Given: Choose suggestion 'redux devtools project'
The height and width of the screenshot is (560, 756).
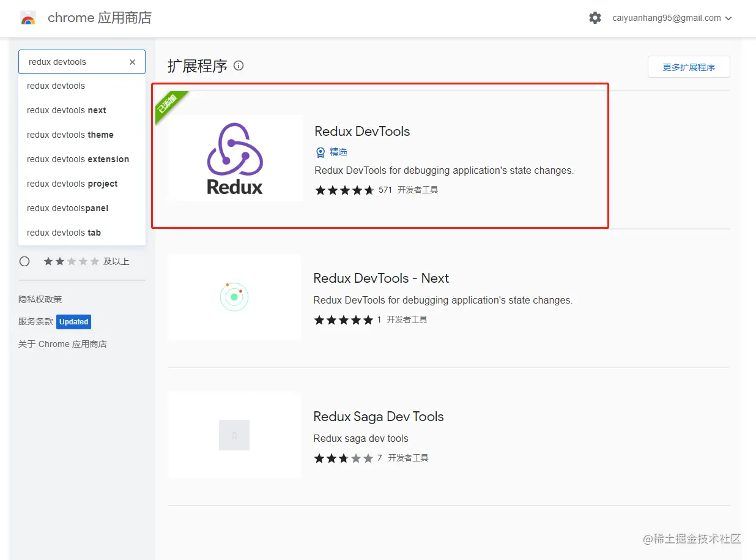Looking at the screenshot, I should [82, 184].
